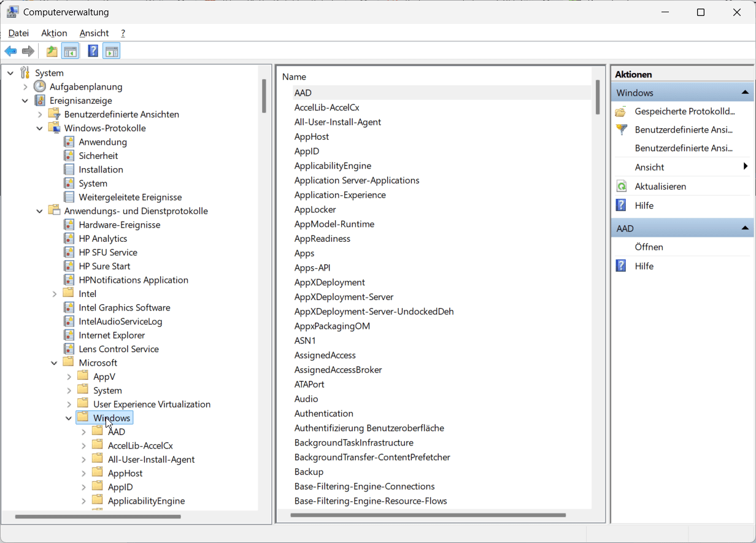Click the Intel Graphics Software log icon
Image resolution: width=756 pixels, height=543 pixels.
69,307
